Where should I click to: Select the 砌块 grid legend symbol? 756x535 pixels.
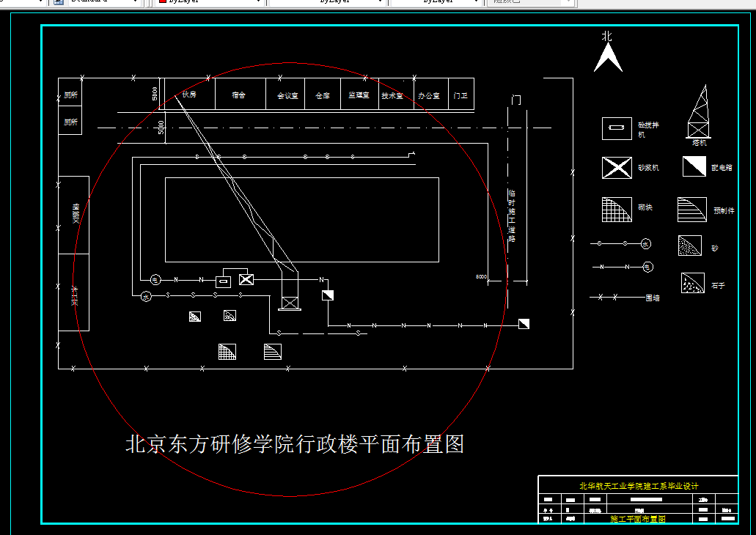[x=617, y=210]
